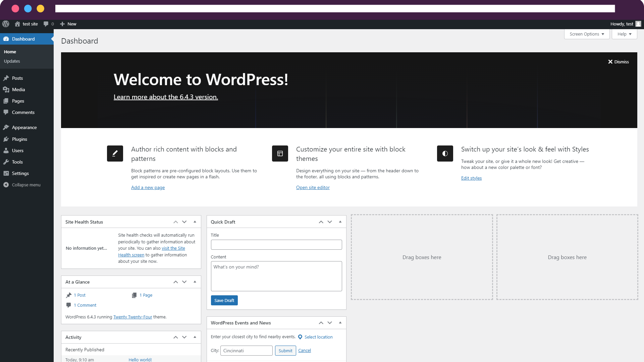Image resolution: width=644 pixels, height=362 pixels.
Task: Expand Screen Options dropdown
Action: coord(587,34)
